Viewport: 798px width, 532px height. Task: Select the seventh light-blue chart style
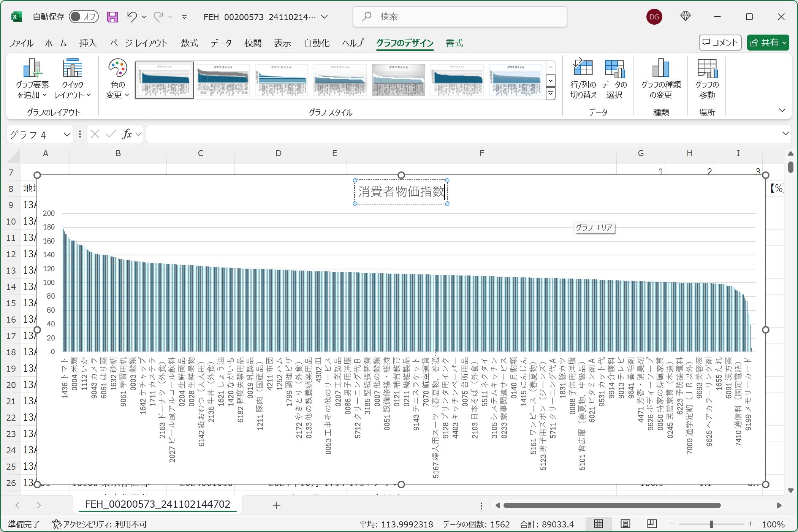point(515,80)
